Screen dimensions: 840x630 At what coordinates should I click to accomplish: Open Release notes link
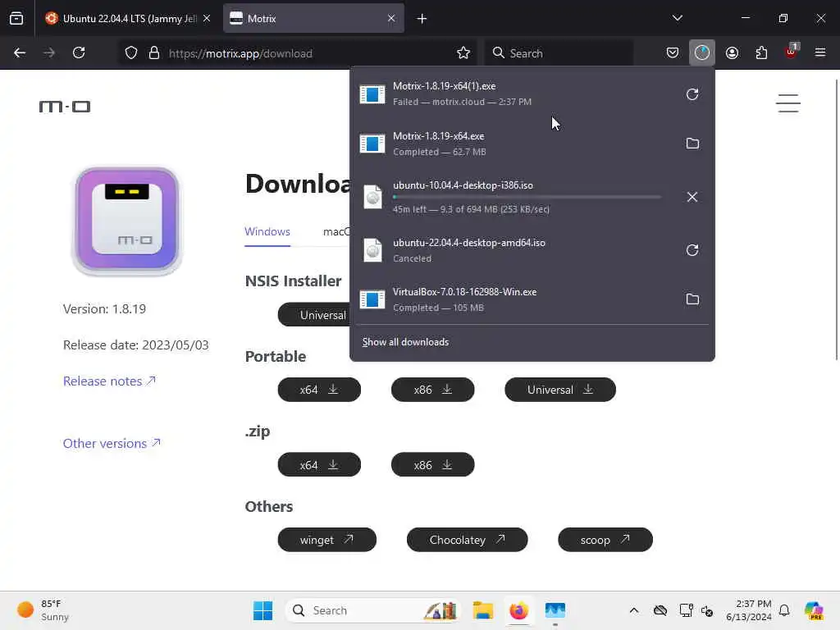(109, 381)
